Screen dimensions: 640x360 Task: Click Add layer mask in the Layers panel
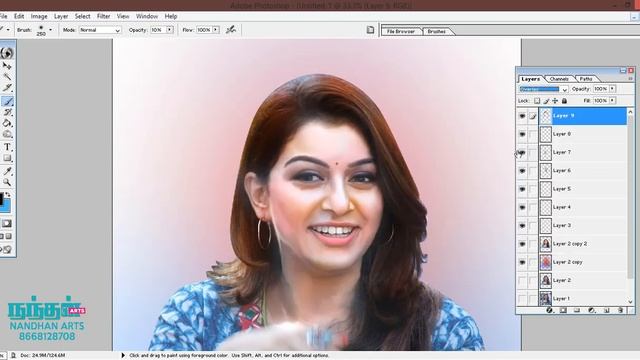click(563, 310)
